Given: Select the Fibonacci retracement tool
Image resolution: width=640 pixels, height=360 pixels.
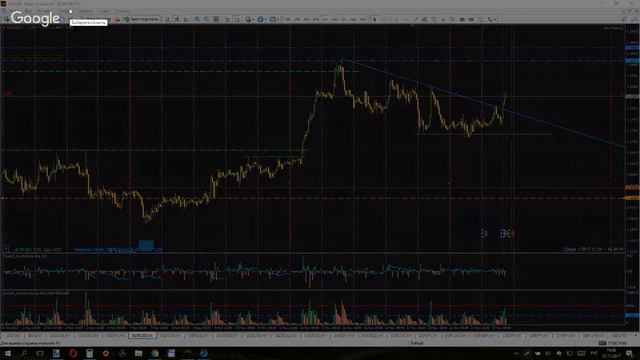Looking at the screenshot, I should (433, 19).
